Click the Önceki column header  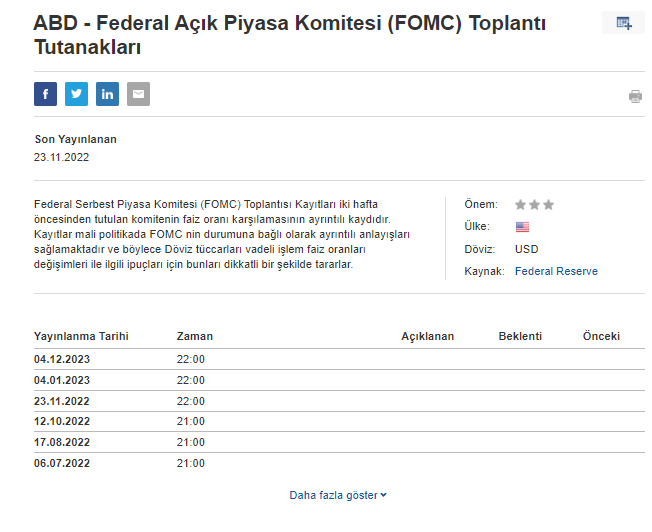(601, 336)
